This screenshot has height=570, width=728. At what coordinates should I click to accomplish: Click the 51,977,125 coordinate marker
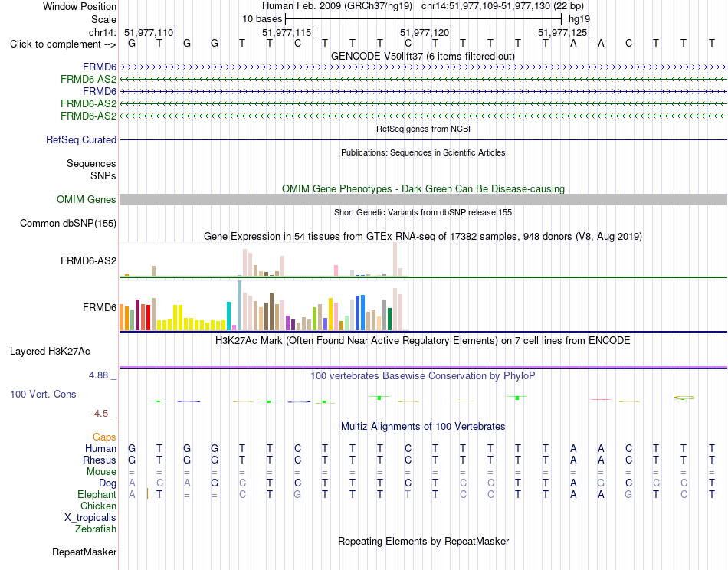pyautogui.click(x=562, y=32)
